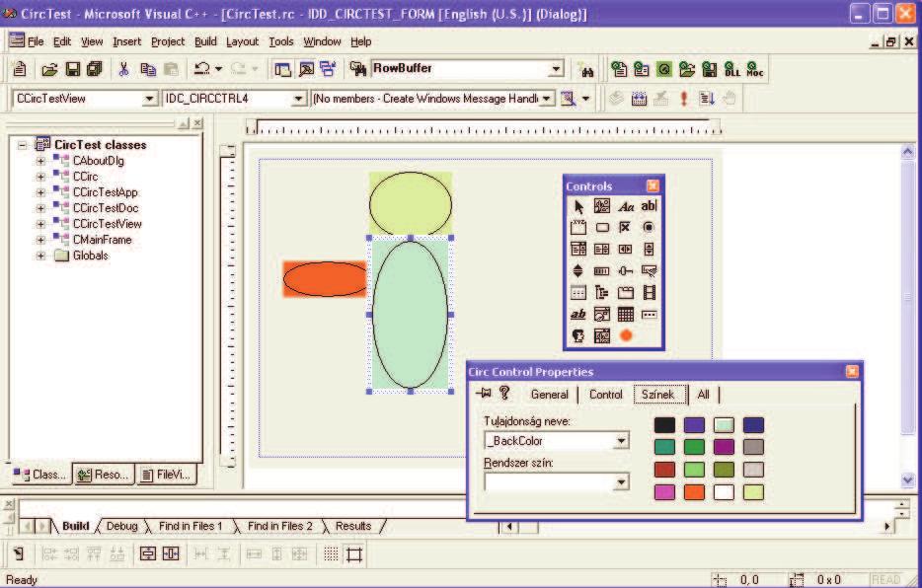Switch to the General properties tab
This screenshot has width=922, height=588.
549,395
